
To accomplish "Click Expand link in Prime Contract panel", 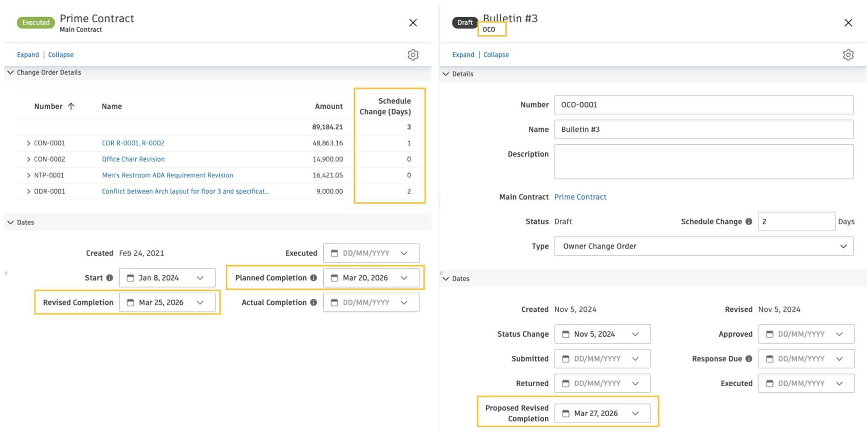I will pyautogui.click(x=28, y=55).
